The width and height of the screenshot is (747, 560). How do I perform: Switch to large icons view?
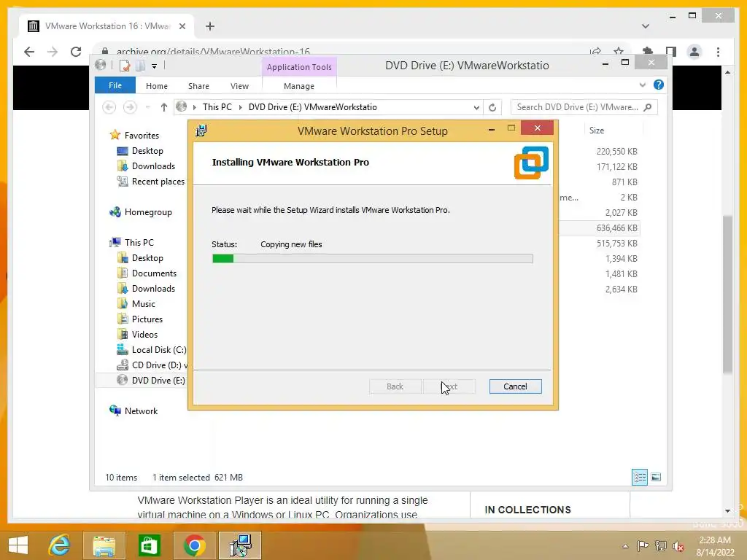(x=656, y=477)
